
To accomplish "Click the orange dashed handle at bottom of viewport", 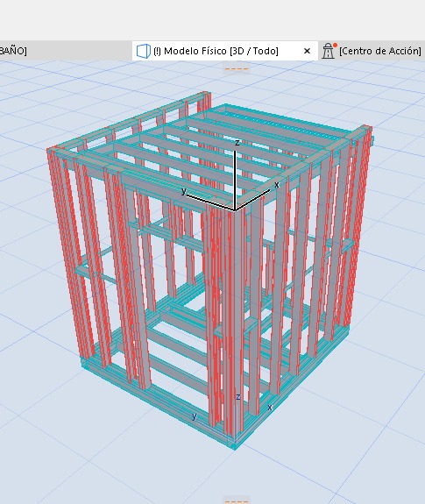I will (x=237, y=501).
